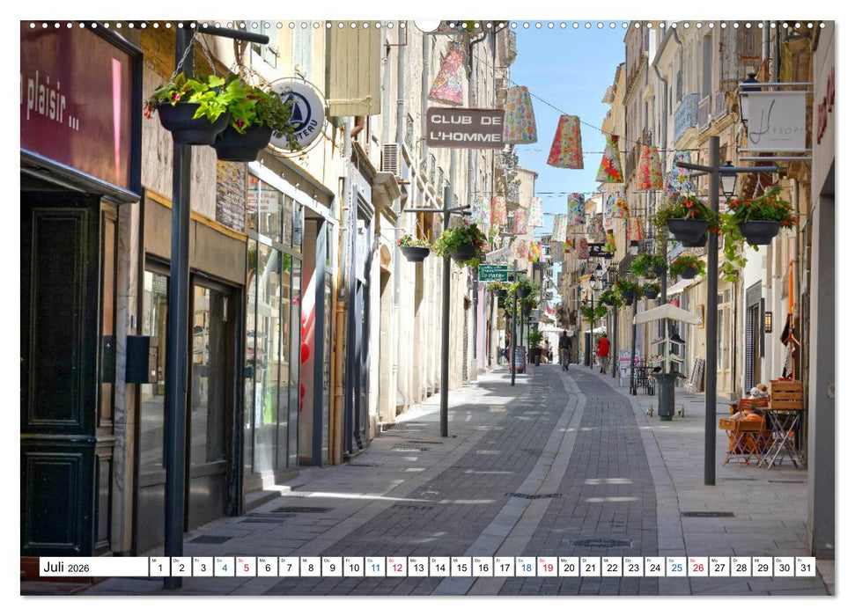Select the red Sunday 26 date

click(x=697, y=567)
